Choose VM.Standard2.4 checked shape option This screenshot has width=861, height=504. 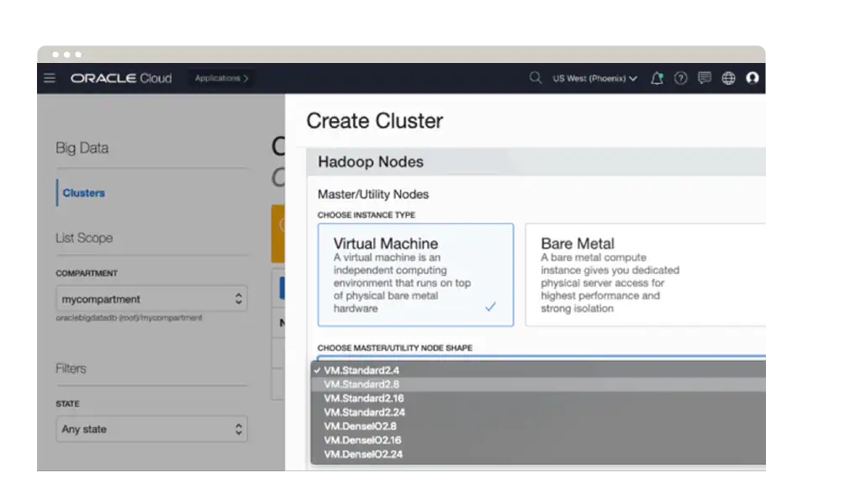pyautogui.click(x=362, y=370)
